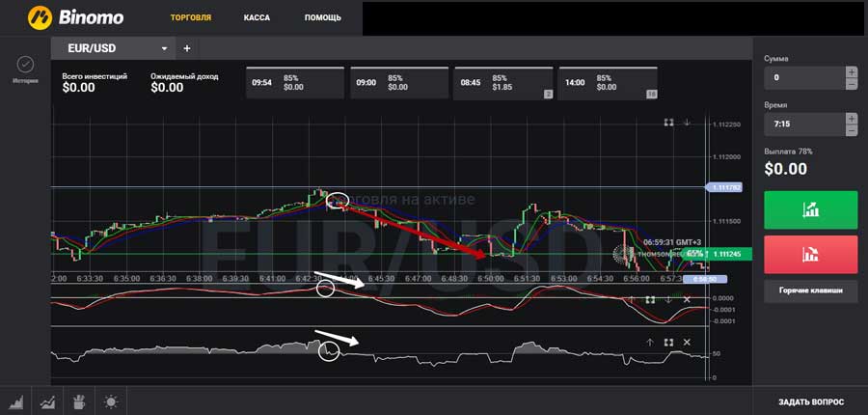Image resolution: width=868 pixels, height=415 pixels.
Task: Click the badge 2 on the 08:45 card
Action: [x=548, y=95]
